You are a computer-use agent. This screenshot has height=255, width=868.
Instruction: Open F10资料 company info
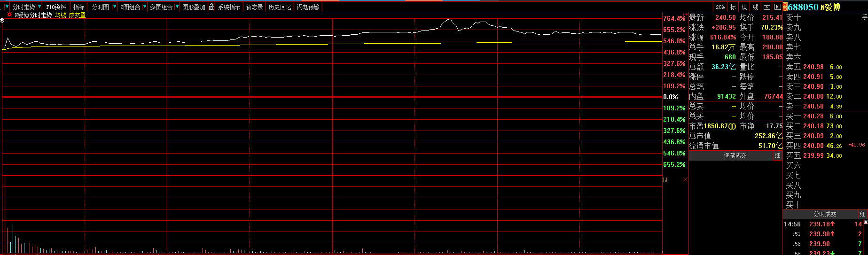[56, 7]
